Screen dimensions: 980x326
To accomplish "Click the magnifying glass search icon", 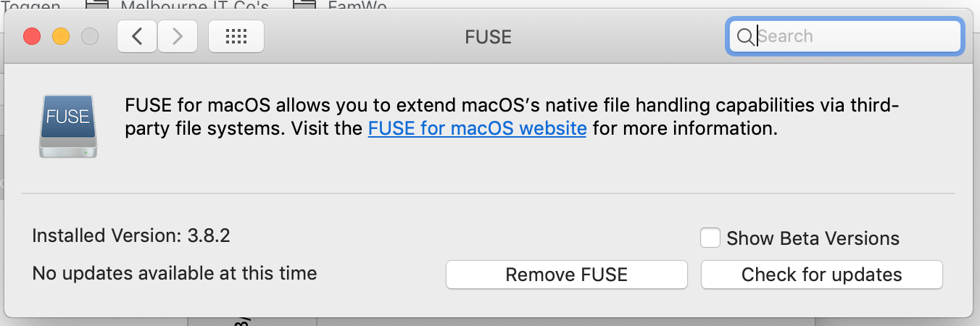I will click(745, 36).
